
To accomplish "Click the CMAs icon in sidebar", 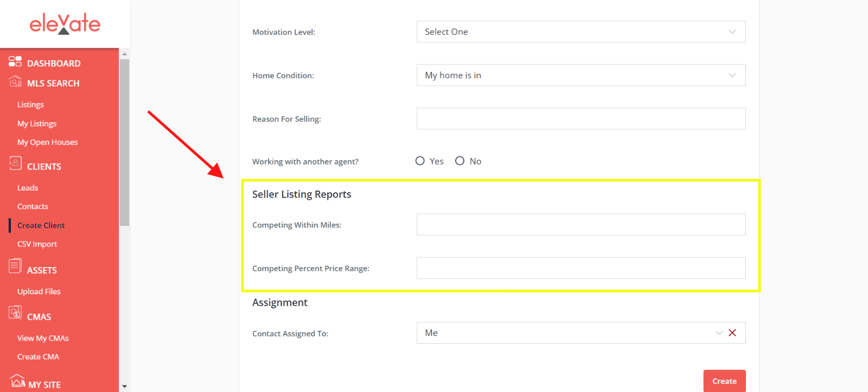I will point(15,313).
